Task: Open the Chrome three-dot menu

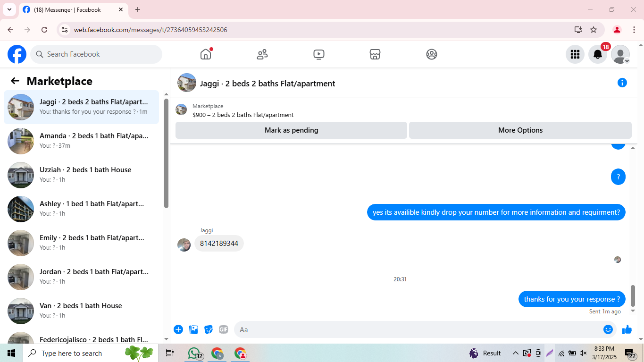Action: tap(633, 30)
